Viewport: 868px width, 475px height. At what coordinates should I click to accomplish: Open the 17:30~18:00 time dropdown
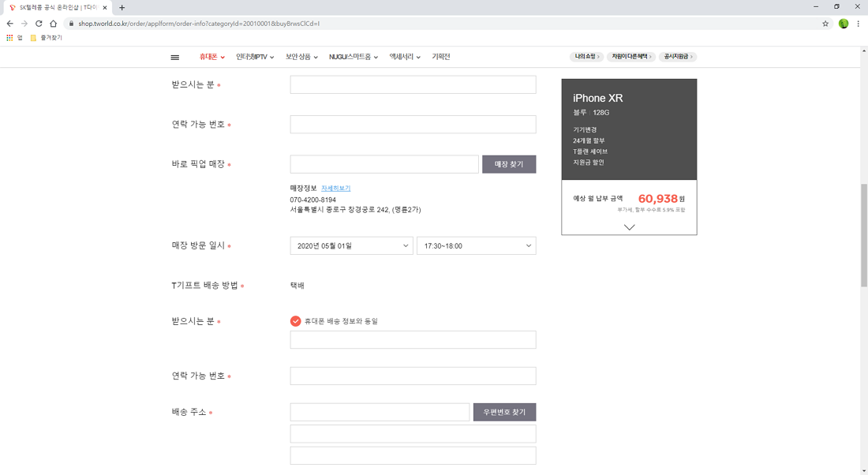tap(476, 246)
